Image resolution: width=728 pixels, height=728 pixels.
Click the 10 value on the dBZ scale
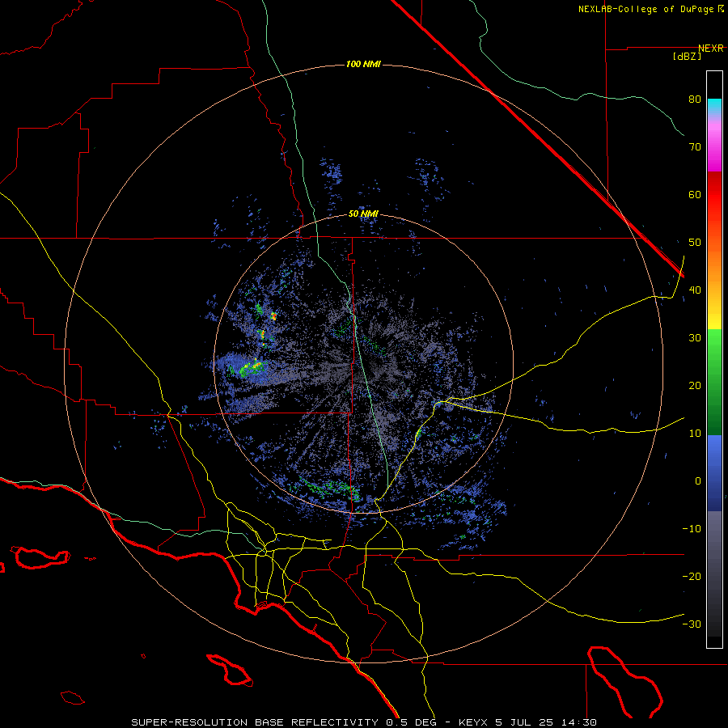(x=695, y=434)
